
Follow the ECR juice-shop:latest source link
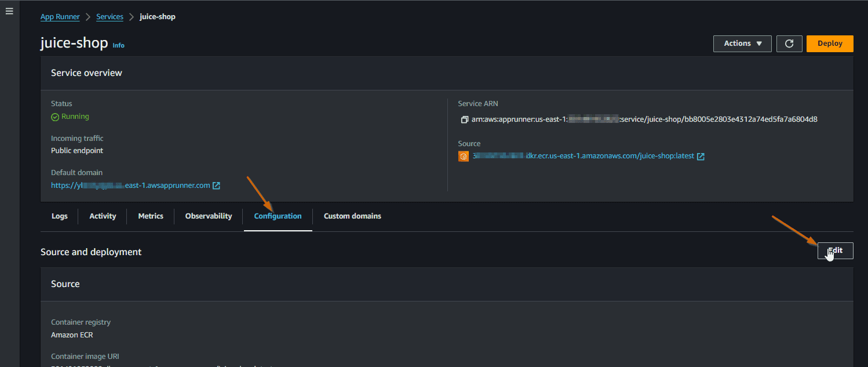click(582, 157)
